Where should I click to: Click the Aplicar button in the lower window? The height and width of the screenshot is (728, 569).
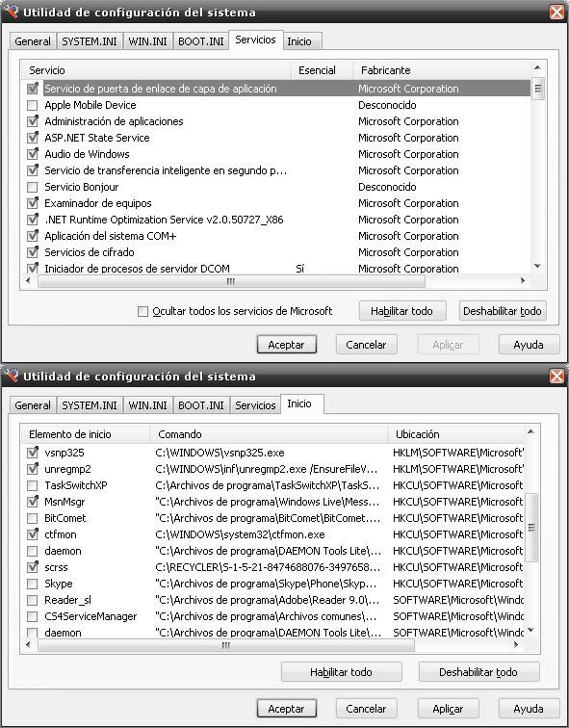pyautogui.click(x=448, y=709)
